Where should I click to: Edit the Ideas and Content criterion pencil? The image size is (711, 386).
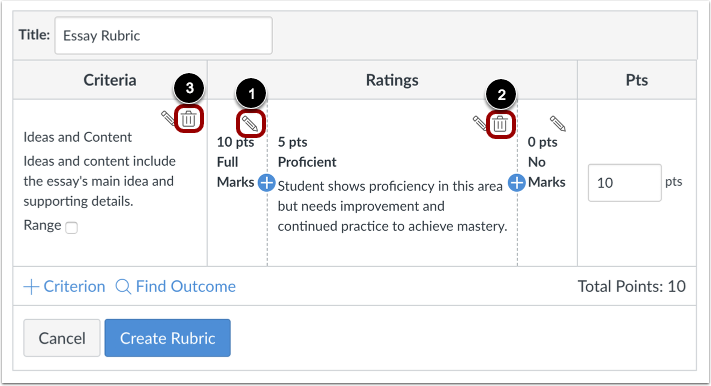click(x=167, y=118)
